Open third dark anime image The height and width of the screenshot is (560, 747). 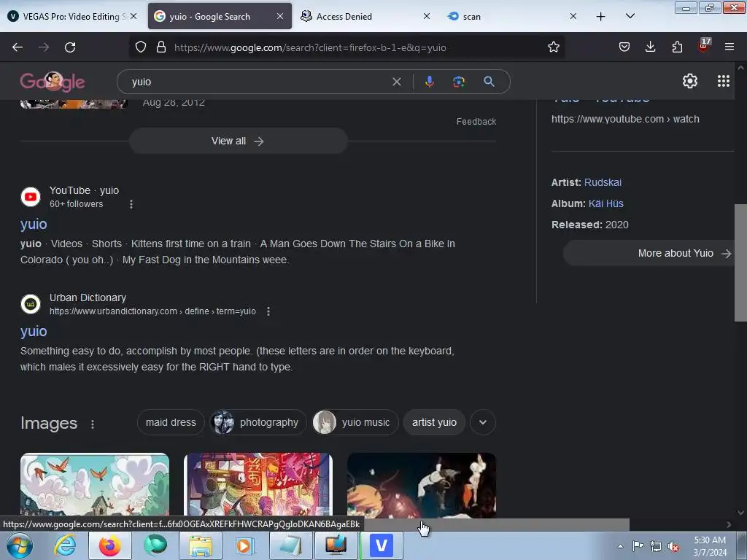[x=421, y=485]
